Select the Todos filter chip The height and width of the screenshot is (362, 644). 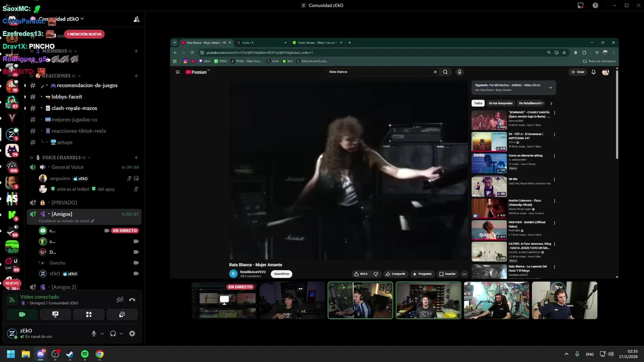(478, 103)
